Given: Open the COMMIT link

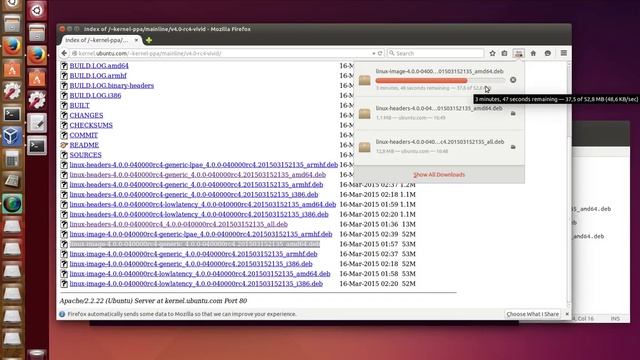Looking at the screenshot, I should click(84, 135).
